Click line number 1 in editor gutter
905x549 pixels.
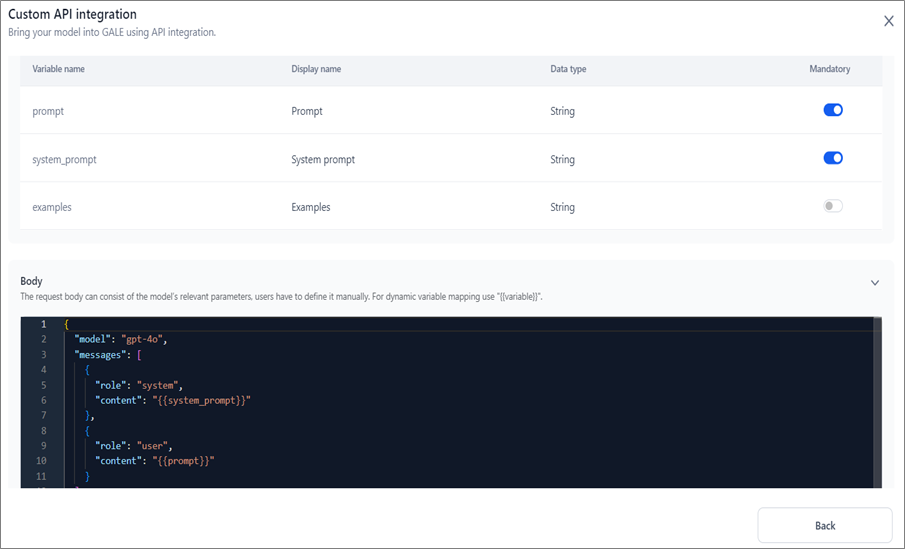pyautogui.click(x=43, y=325)
